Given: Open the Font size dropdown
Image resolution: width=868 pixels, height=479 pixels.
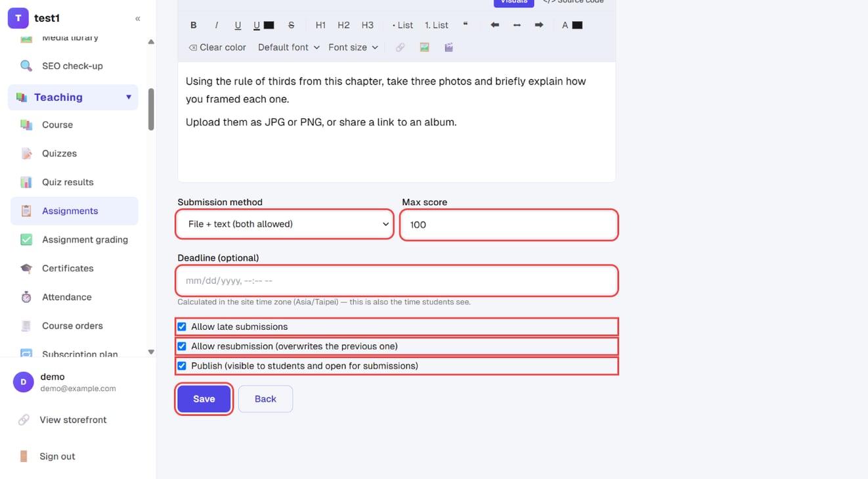Looking at the screenshot, I should click(353, 47).
